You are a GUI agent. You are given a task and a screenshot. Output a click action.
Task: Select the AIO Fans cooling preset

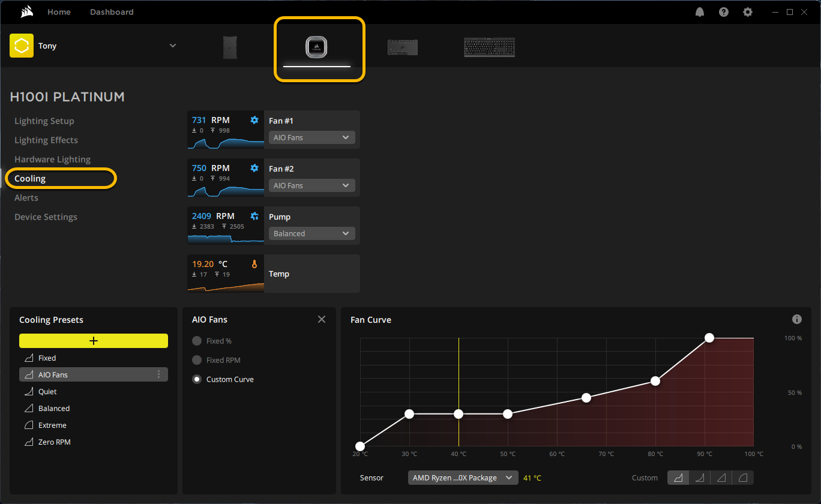(x=94, y=374)
